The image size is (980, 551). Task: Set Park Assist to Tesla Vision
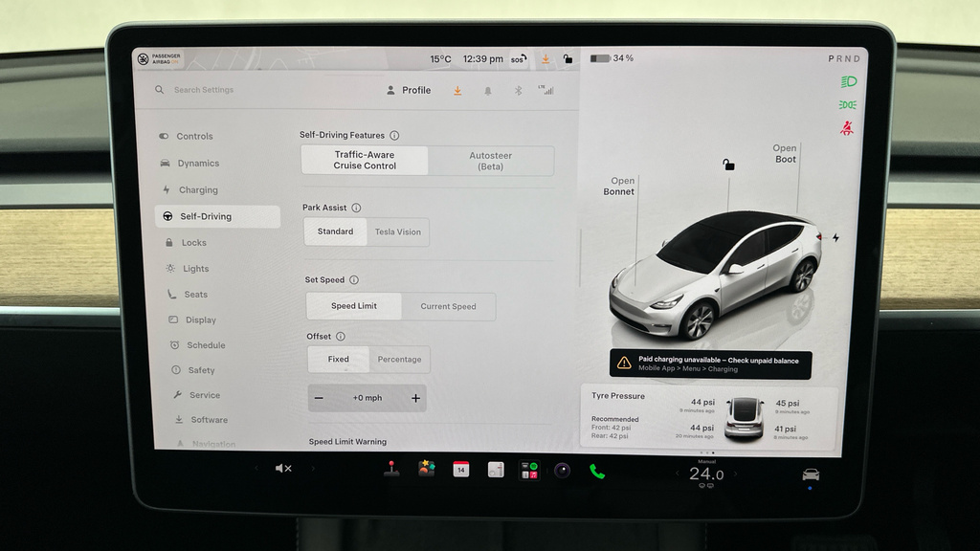point(397,231)
